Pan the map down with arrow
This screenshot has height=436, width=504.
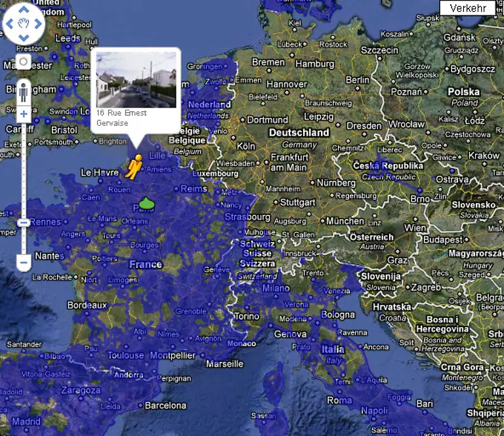coord(23,38)
